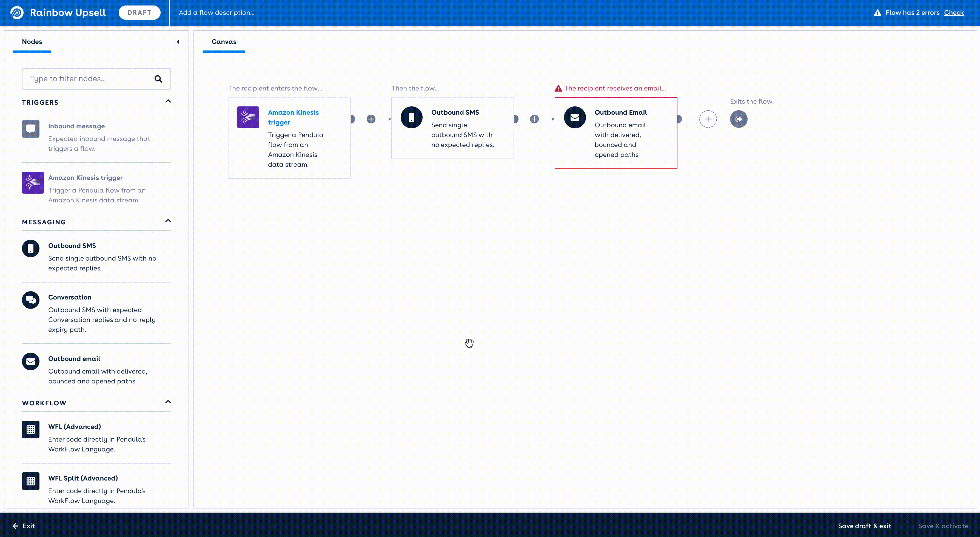Select the Outbound Email node card text
The width and height of the screenshot is (980, 537).
pos(620,140)
